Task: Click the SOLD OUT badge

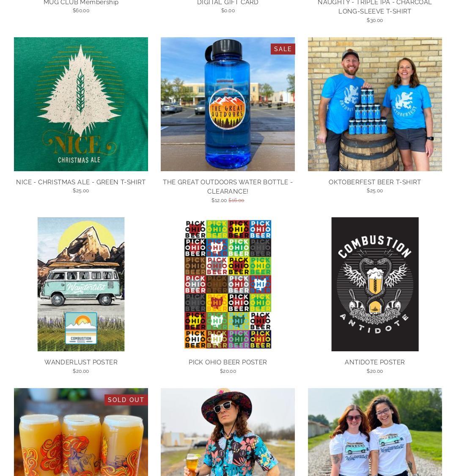Action: pos(126,400)
